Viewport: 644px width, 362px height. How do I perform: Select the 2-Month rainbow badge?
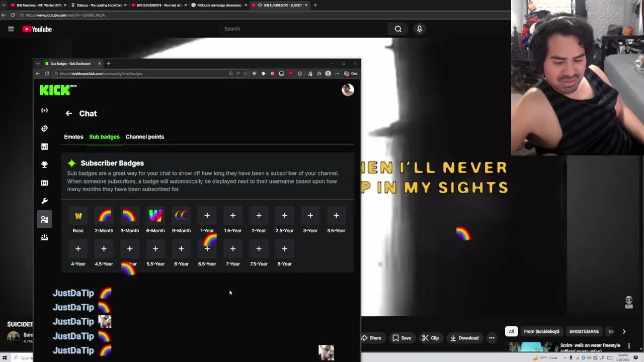point(104,216)
